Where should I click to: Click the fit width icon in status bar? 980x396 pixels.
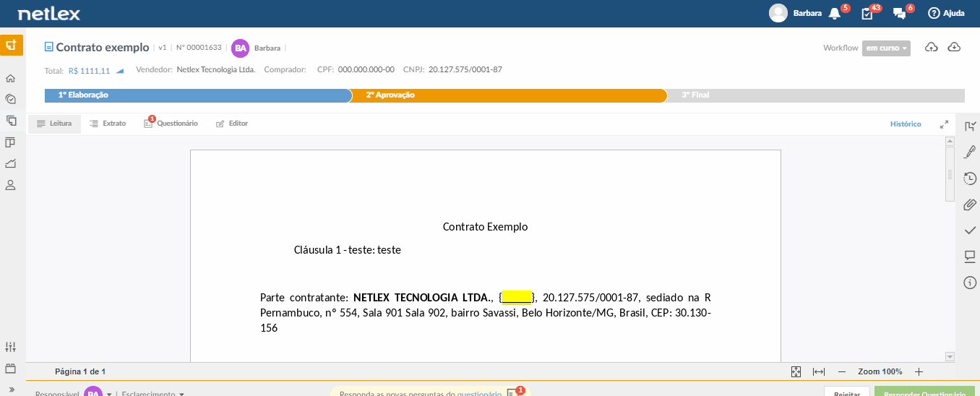(819, 371)
